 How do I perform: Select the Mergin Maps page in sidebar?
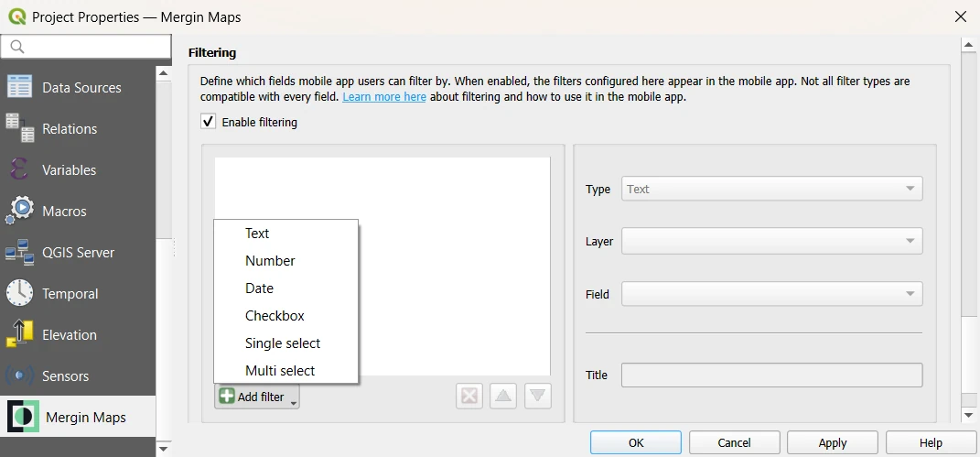pos(78,417)
